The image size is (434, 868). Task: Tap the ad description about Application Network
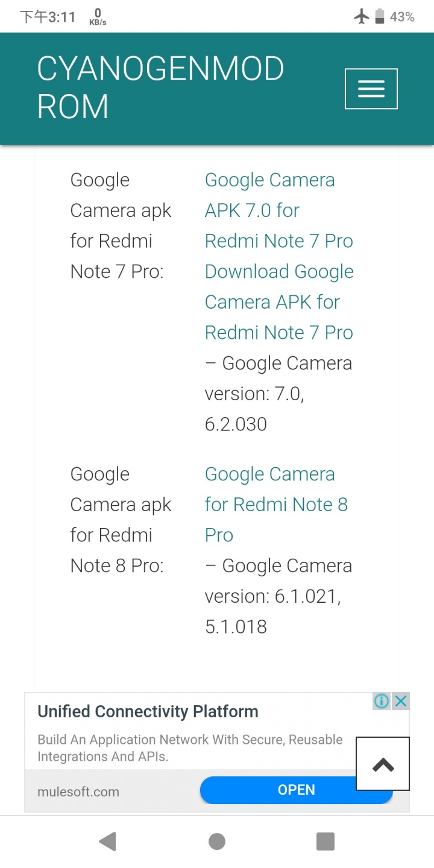pos(190,748)
